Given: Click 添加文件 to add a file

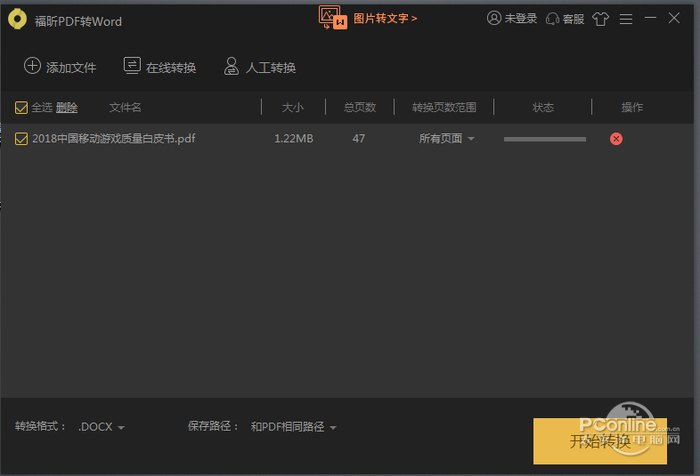Looking at the screenshot, I should pyautogui.click(x=60, y=67).
